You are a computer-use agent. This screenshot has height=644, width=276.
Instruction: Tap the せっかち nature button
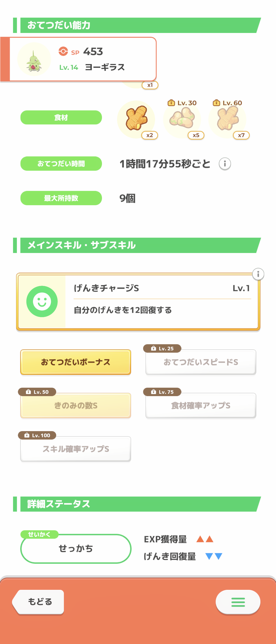(x=76, y=549)
